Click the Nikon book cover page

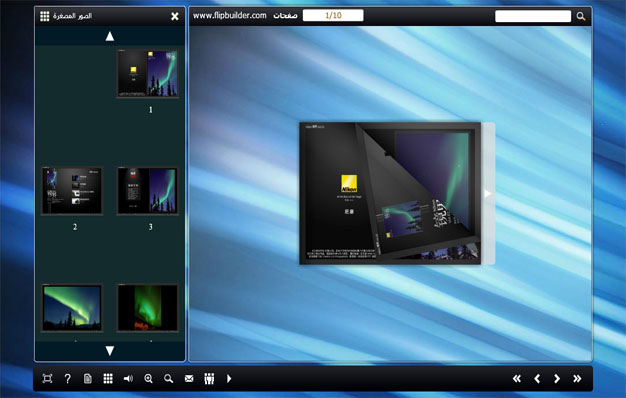point(390,193)
